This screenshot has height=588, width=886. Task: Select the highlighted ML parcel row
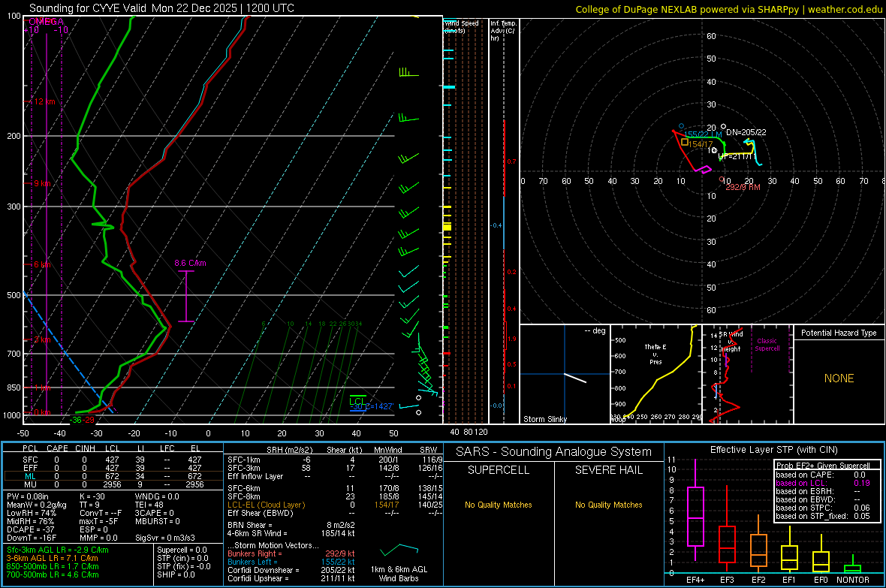113,476
